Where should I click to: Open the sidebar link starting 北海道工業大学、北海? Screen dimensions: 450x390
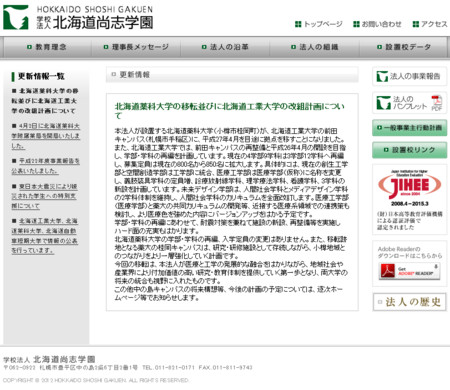click(45, 235)
